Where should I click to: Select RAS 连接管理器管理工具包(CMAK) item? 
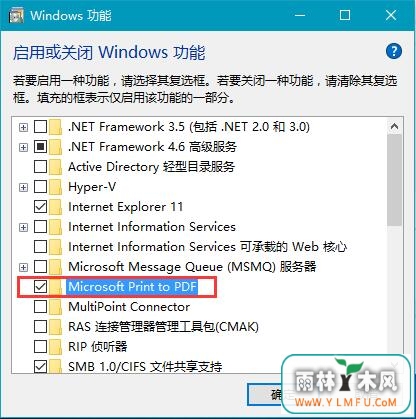coord(163,327)
